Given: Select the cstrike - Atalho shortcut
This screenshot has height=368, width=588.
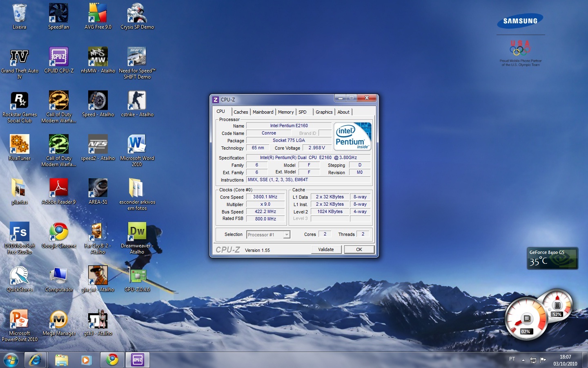Looking at the screenshot, I should click(137, 104).
